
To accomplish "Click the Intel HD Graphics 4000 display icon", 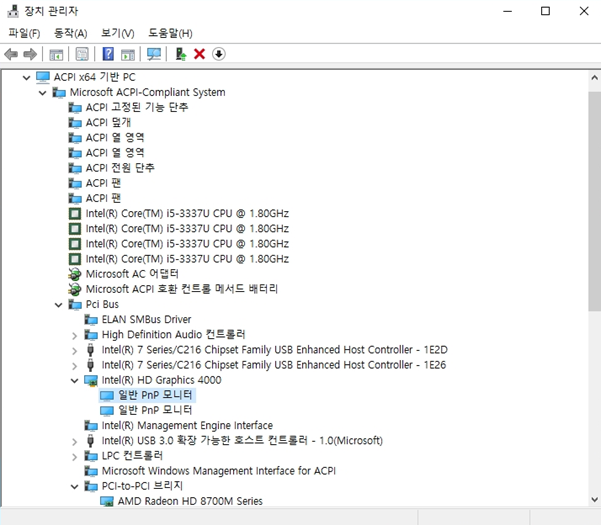I will click(x=91, y=381).
